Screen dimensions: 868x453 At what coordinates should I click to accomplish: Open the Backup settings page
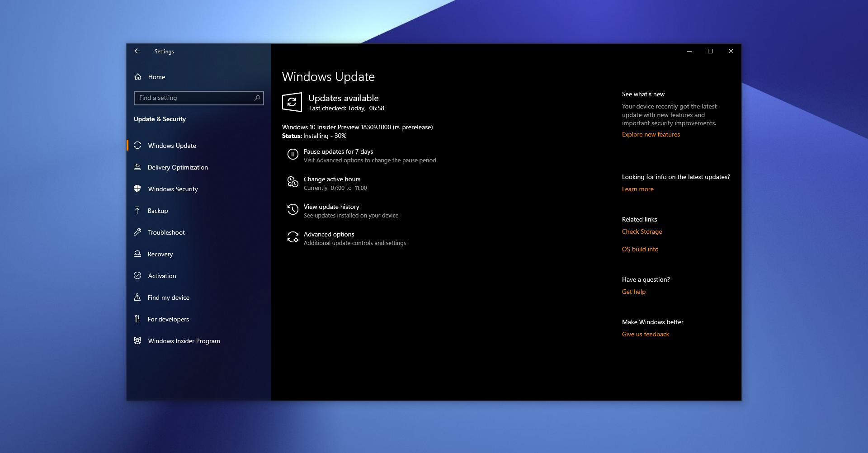pos(199,211)
